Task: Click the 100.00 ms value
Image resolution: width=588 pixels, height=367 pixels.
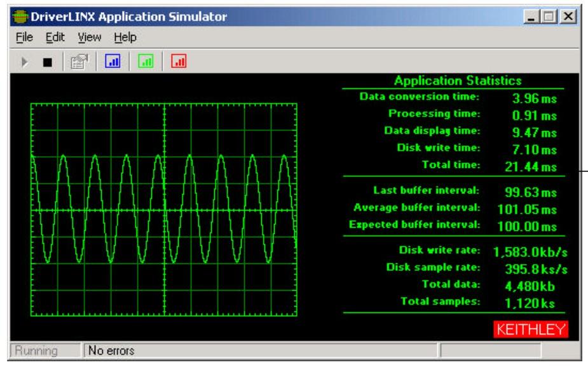Action: pyautogui.click(x=527, y=226)
